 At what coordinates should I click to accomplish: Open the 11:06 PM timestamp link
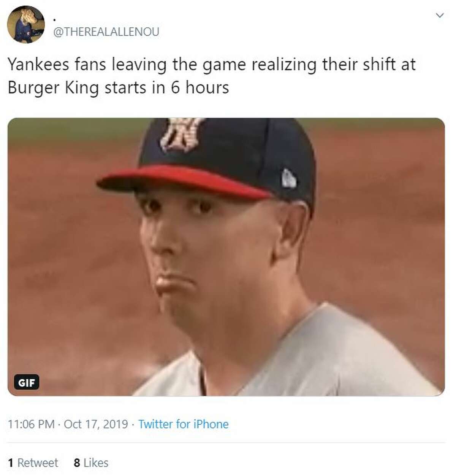pyautogui.click(x=31, y=424)
